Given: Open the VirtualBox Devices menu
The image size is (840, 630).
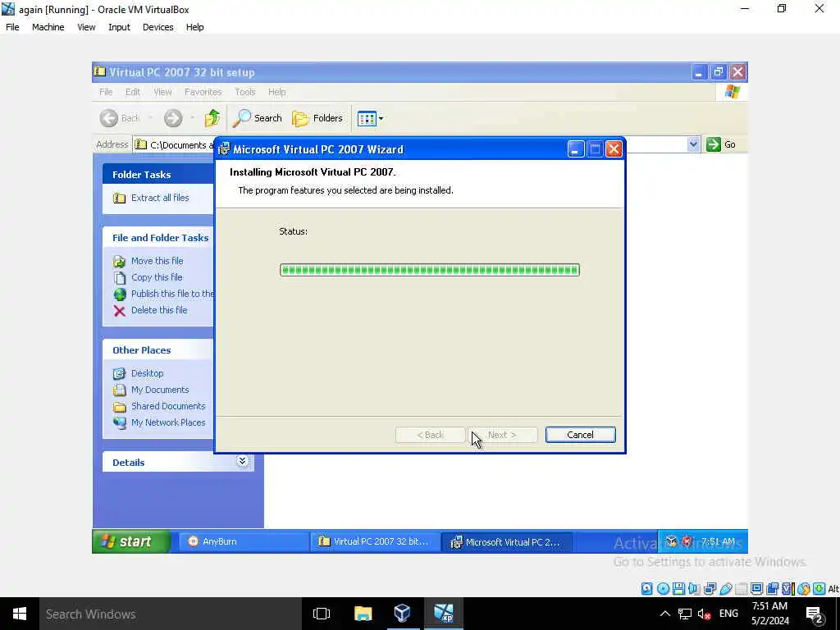Looking at the screenshot, I should click(157, 27).
